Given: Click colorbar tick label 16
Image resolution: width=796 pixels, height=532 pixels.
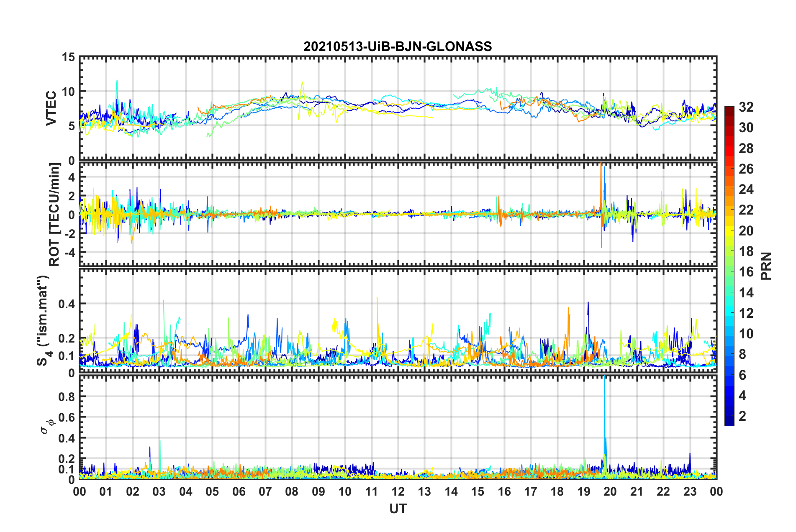Looking at the screenshot, I should 746,272.
